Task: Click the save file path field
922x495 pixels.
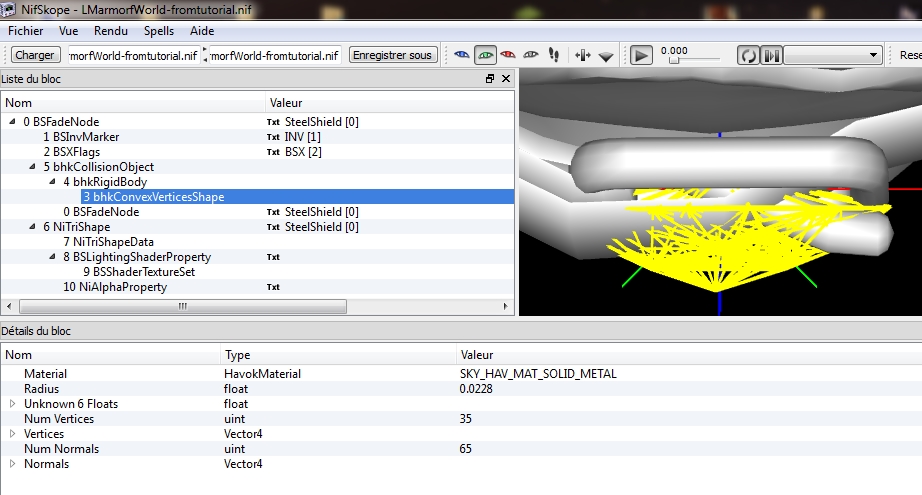Action: tap(275, 55)
